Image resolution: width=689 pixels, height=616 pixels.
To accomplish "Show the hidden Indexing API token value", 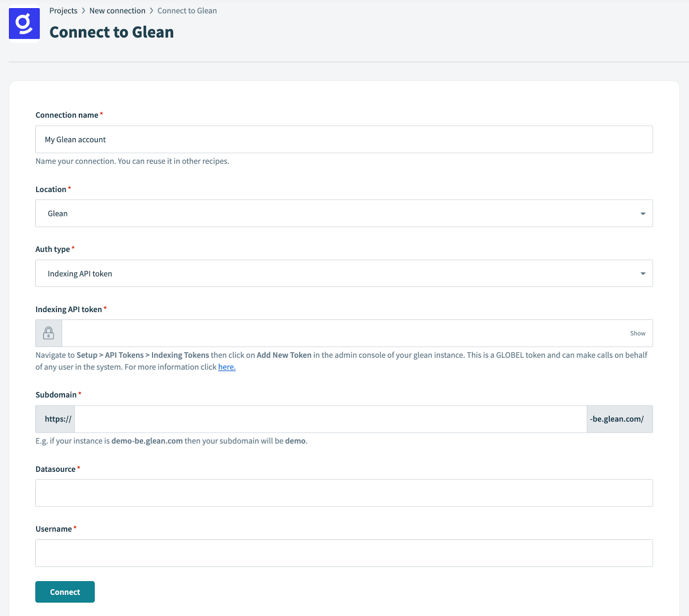I will tap(637, 333).
